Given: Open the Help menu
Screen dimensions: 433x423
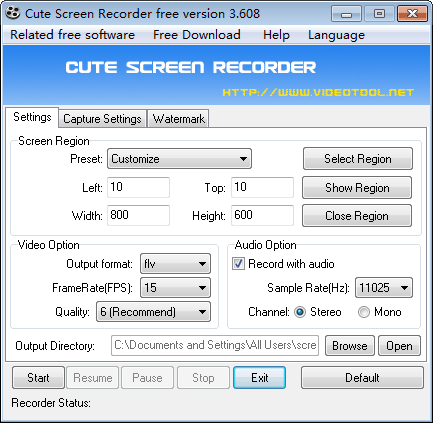Looking at the screenshot, I should tap(276, 35).
